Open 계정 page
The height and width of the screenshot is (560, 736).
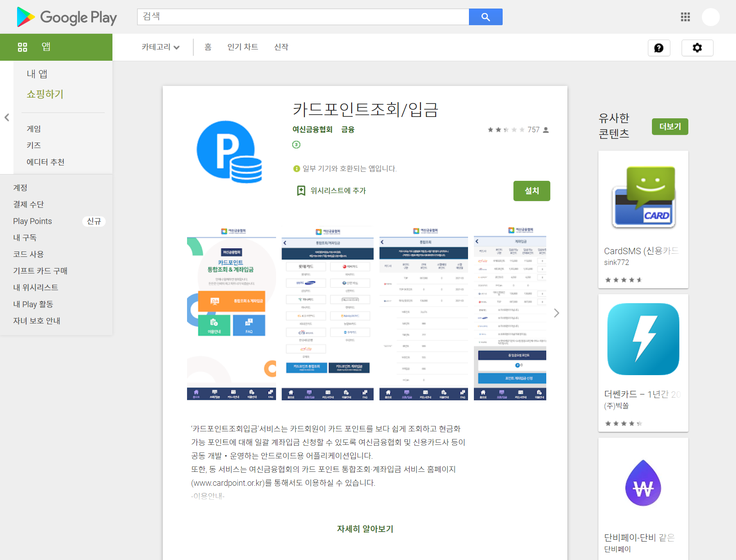(20, 188)
